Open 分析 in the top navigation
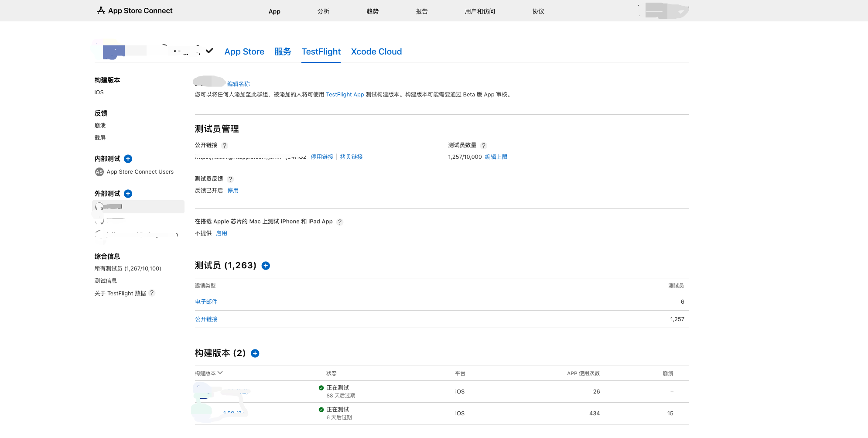Image resolution: width=868 pixels, height=438 pixels. point(323,11)
